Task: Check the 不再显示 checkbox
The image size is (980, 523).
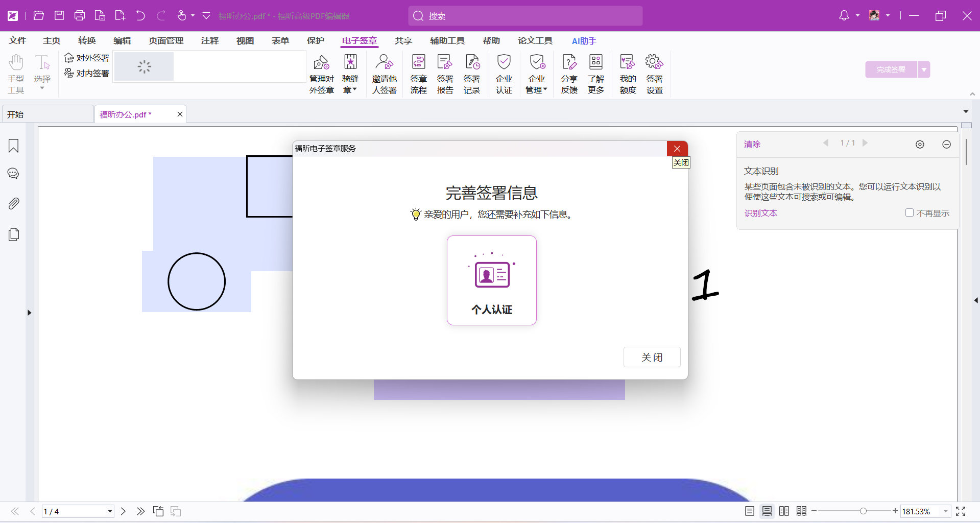Action: (910, 213)
